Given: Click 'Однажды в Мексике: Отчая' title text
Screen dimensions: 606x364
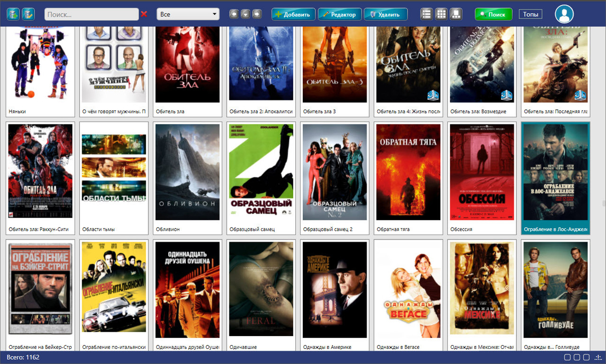Looking at the screenshot, I should click(x=482, y=347).
